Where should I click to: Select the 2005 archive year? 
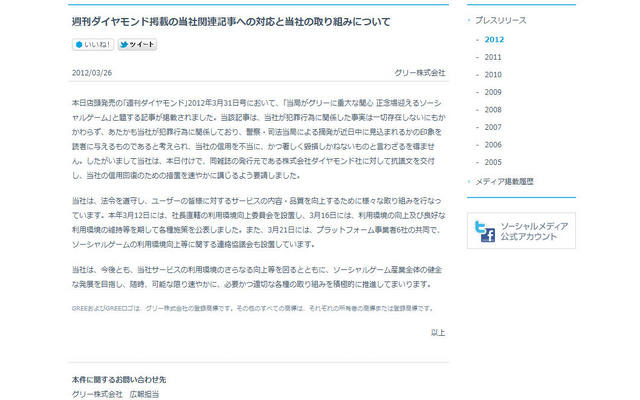493,162
